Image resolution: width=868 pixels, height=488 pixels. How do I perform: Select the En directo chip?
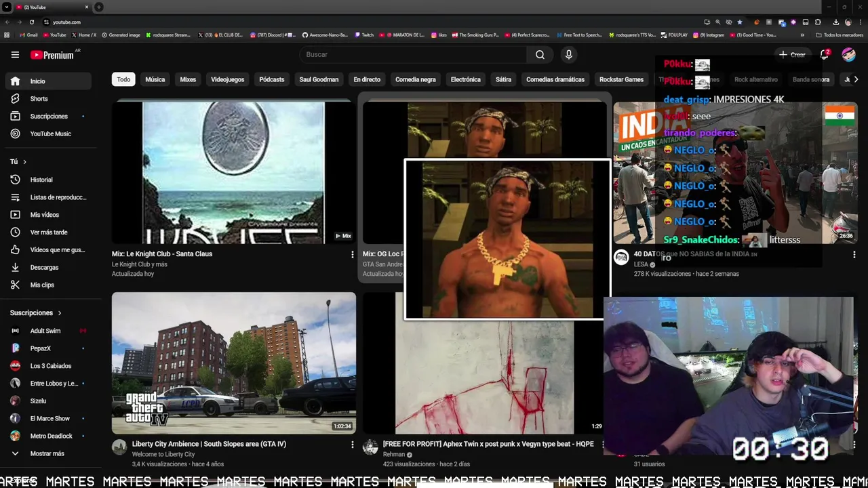[x=367, y=79]
